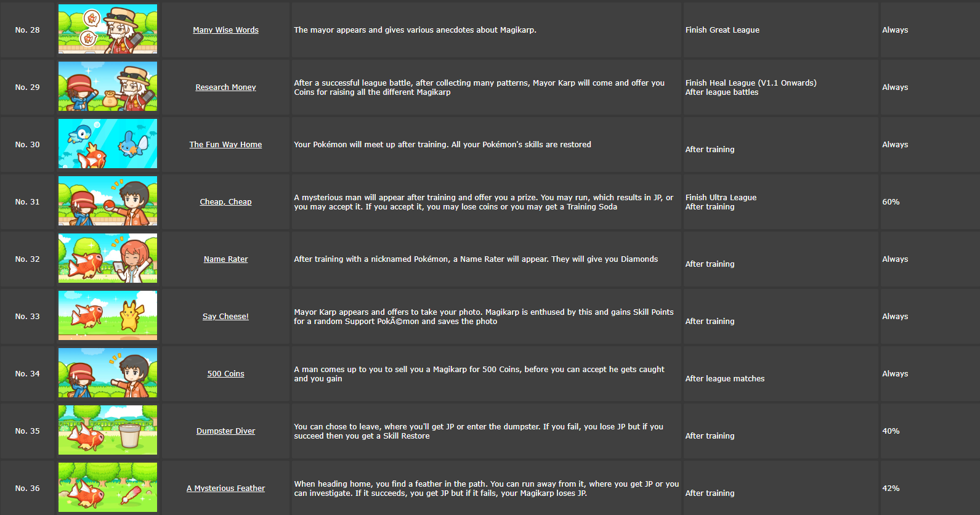Image resolution: width=980 pixels, height=515 pixels.
Task: Open the Cheap, Cheap event link
Action: (x=225, y=201)
